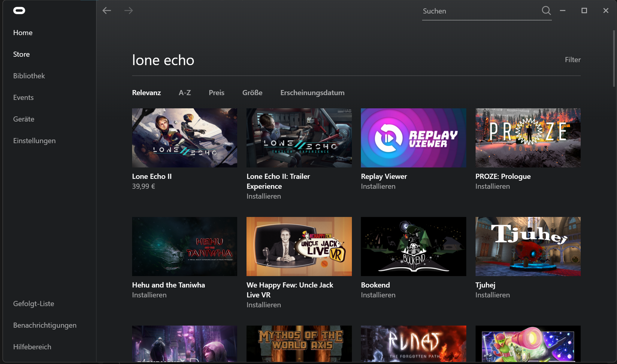Open Benachrichtigungen in the sidebar

point(45,325)
